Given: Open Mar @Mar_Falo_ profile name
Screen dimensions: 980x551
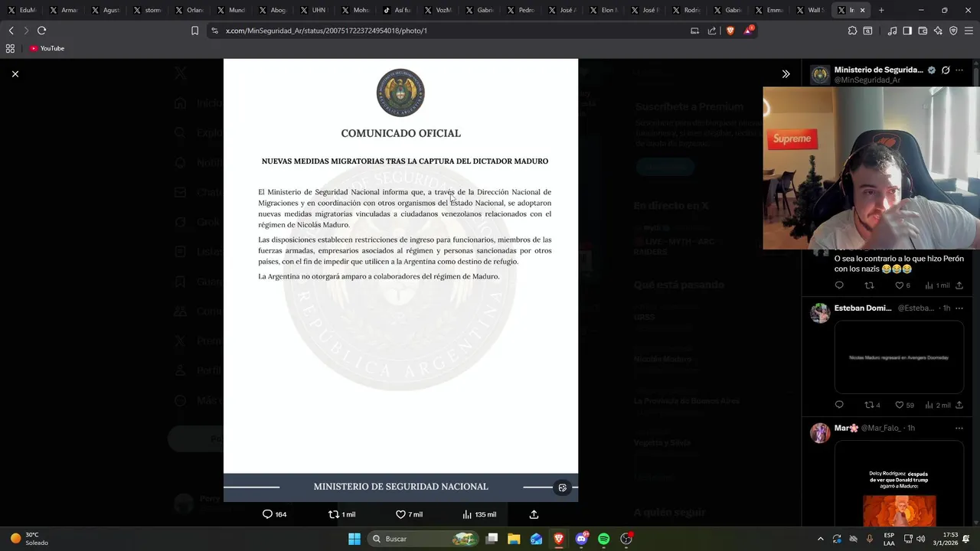Looking at the screenshot, I should pos(846,428).
